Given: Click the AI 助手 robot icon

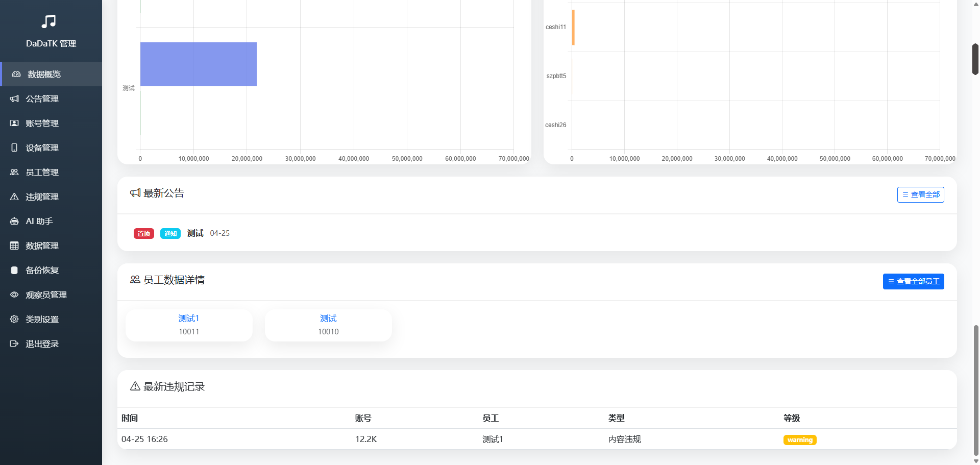Looking at the screenshot, I should click(x=14, y=222).
